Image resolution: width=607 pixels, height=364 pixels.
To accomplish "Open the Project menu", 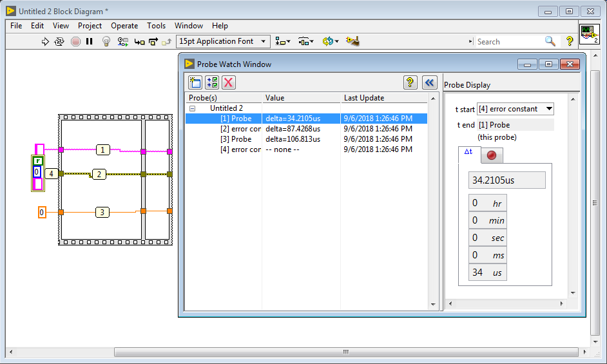I will (90, 26).
